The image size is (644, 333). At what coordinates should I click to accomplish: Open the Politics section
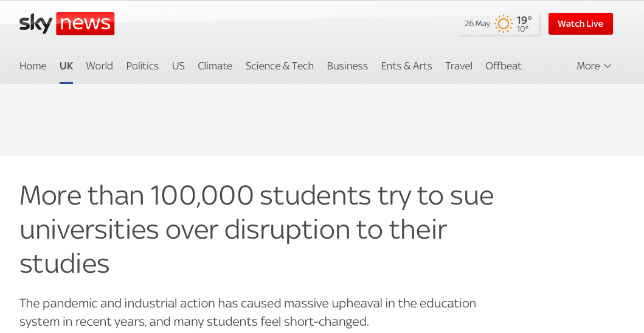coord(142,66)
